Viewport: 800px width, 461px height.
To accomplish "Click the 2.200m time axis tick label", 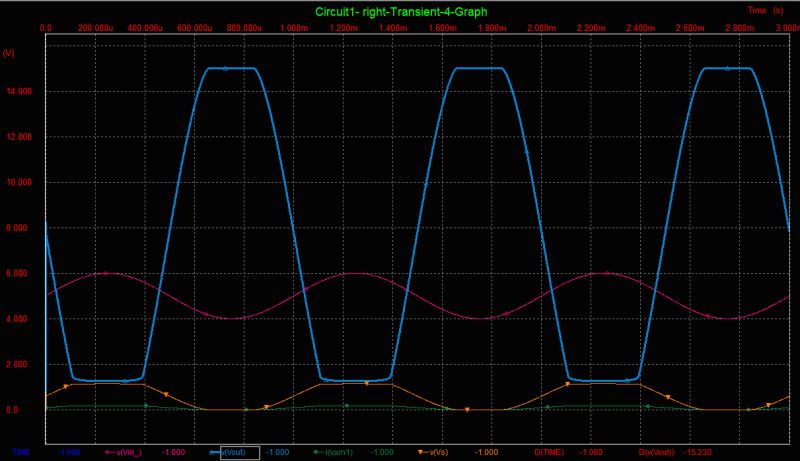I will 591,28.
